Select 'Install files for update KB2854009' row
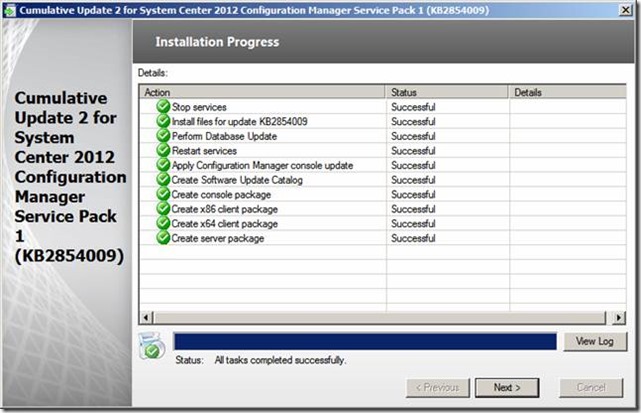The height and width of the screenshot is (413, 641). tap(240, 122)
